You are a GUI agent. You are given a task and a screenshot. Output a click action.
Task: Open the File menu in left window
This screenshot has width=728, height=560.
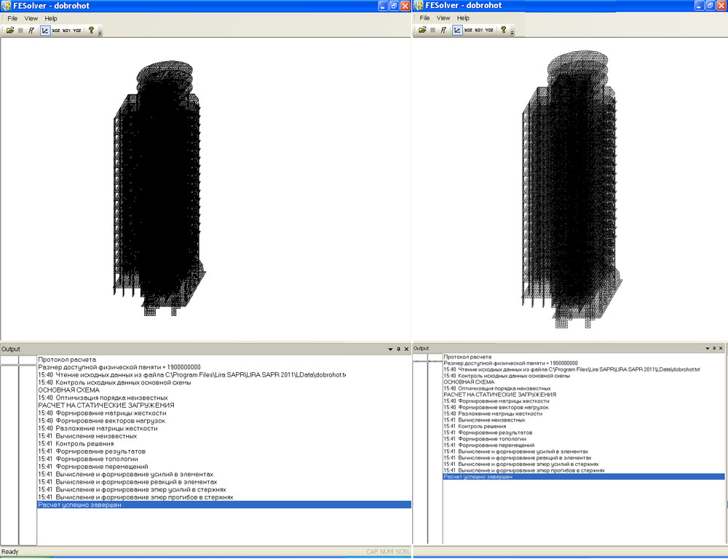coord(12,18)
